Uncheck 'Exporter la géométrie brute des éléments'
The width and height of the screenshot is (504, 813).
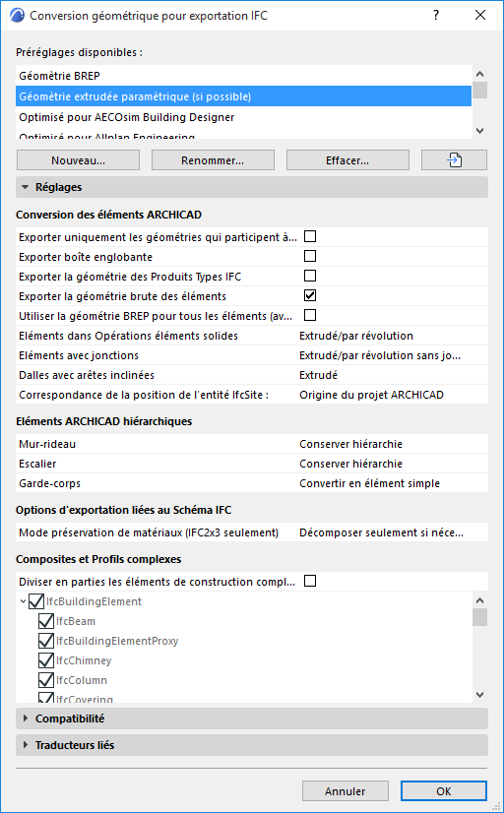coord(310,295)
